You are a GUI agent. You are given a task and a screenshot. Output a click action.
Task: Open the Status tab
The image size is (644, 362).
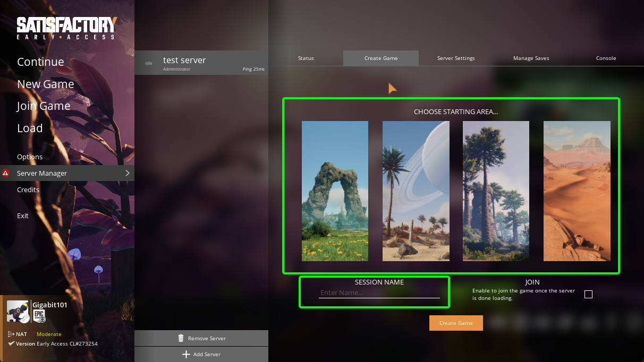pos(306,58)
